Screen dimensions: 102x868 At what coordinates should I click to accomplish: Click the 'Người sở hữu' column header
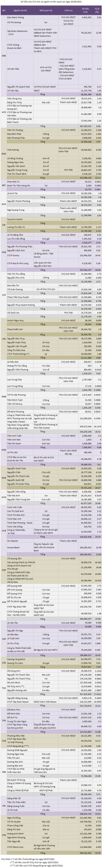click(20, 10)
